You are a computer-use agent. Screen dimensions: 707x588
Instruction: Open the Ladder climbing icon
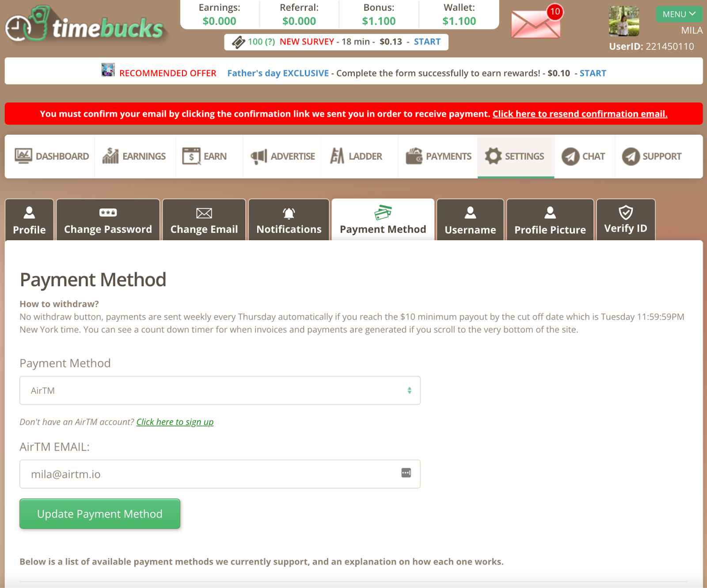click(x=337, y=156)
